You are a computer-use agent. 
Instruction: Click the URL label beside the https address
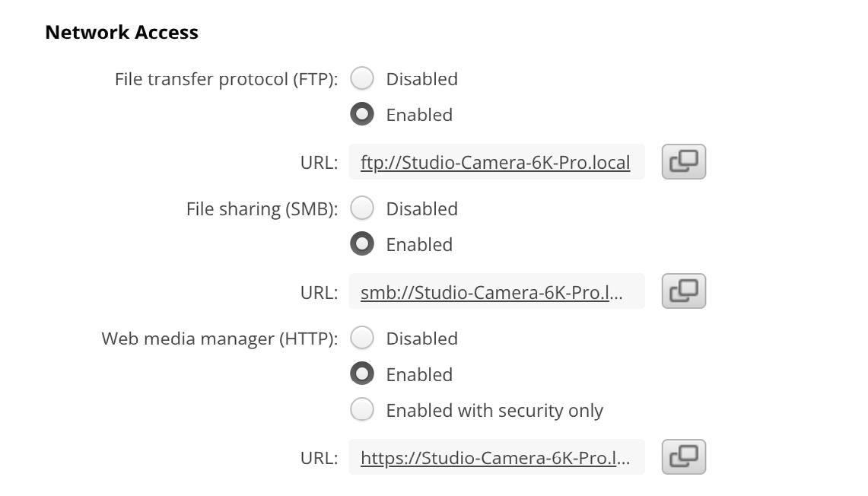(x=319, y=458)
